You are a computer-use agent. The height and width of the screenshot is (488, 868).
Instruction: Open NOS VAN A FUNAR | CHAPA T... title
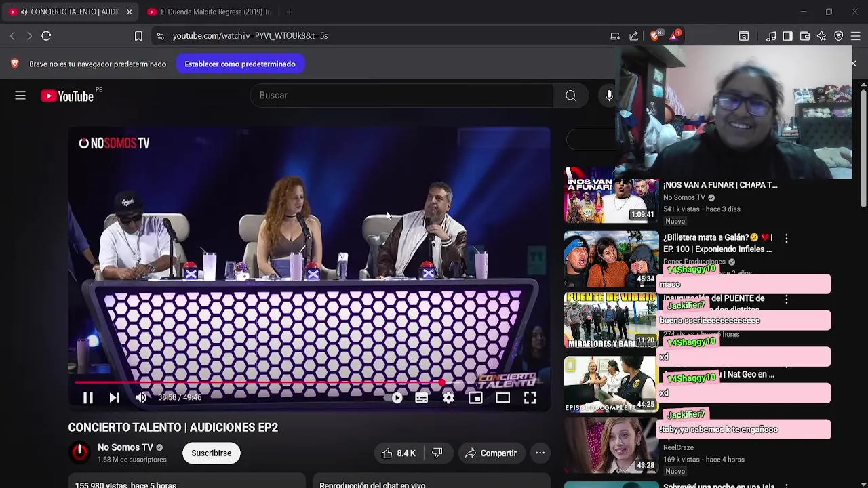point(720,185)
